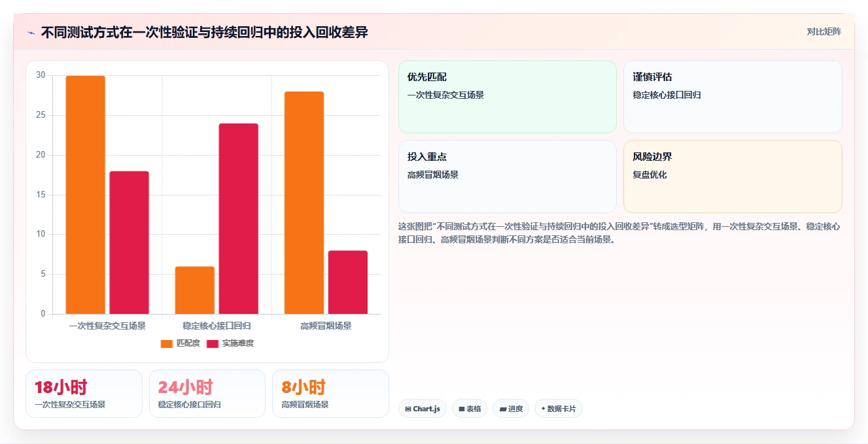Click the icon inside the Chart.js chip
Viewport: 868px width, 444px height.
click(x=408, y=409)
